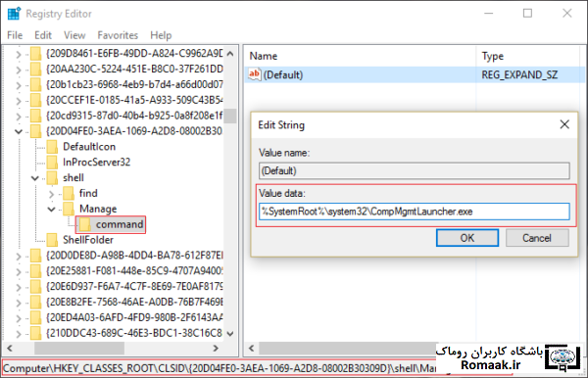588x378 pixels.
Task: Click tree pane scroll up arrow
Action: click(230, 54)
